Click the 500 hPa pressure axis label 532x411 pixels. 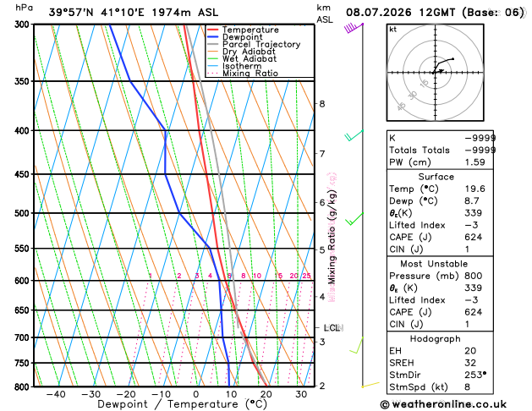coord(22,213)
